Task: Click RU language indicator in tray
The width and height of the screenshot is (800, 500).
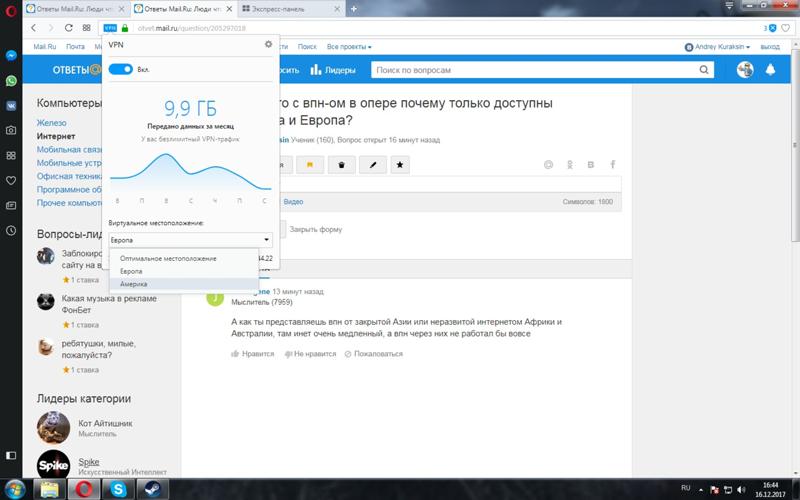Action: [x=686, y=489]
